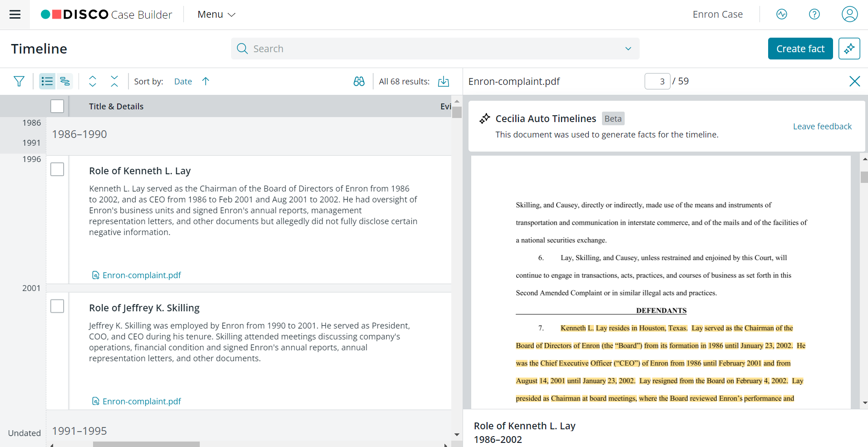Close the Enron-complaint.pdf viewer

854,81
